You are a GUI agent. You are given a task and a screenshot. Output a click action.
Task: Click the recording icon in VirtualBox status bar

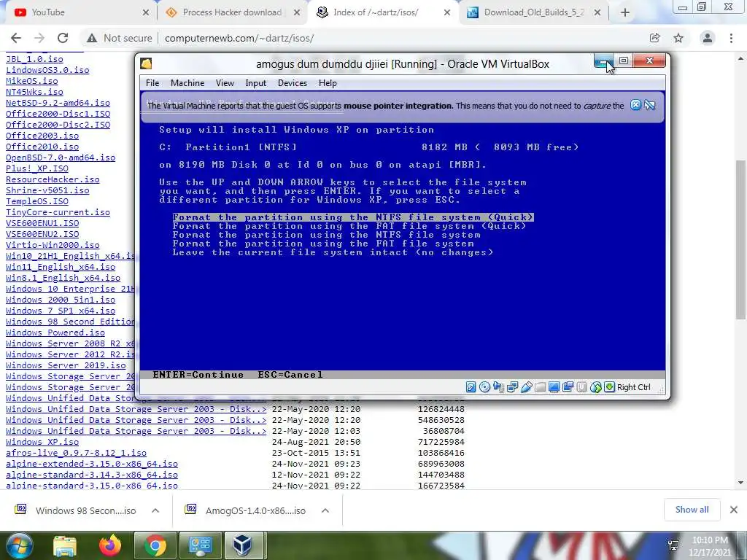[568, 387]
